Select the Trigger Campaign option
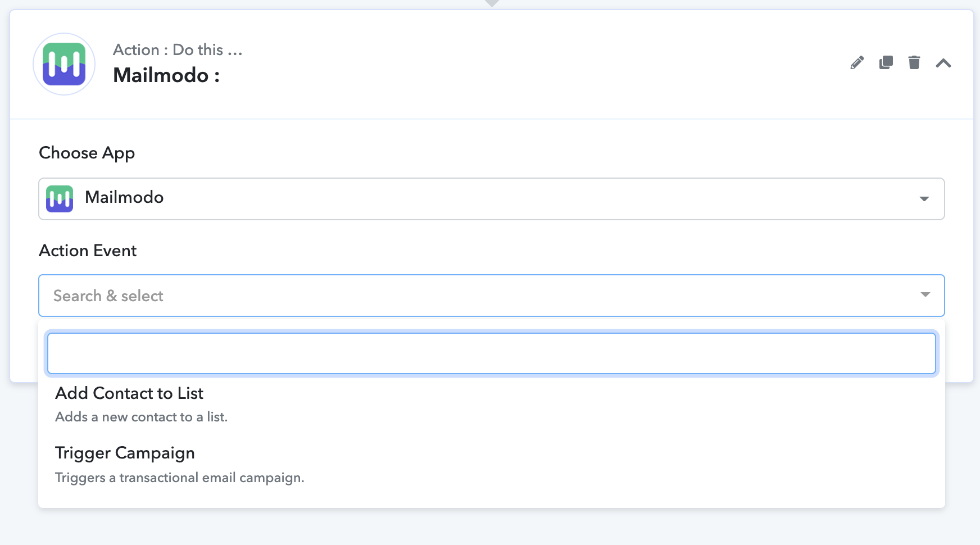This screenshot has height=545, width=980. point(491,465)
